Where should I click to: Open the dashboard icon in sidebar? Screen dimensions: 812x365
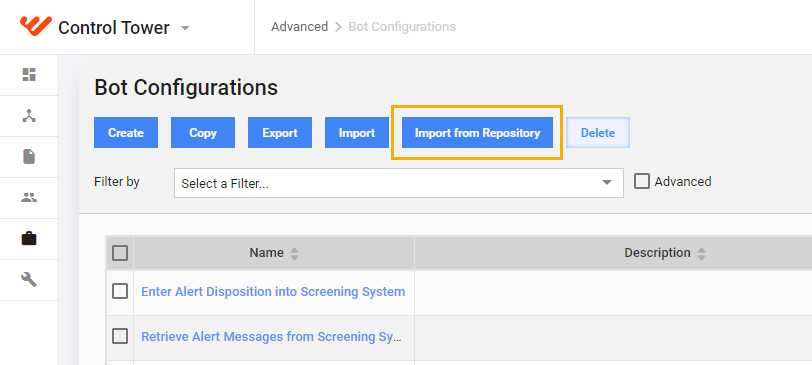tap(29, 75)
